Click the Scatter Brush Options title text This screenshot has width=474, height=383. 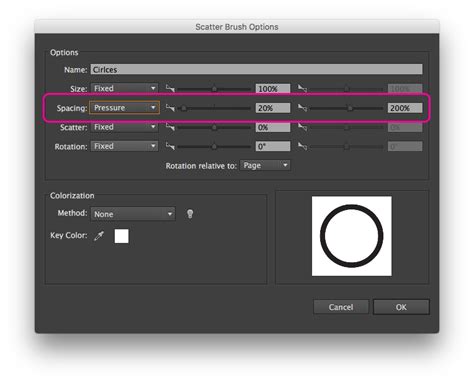tap(237, 27)
